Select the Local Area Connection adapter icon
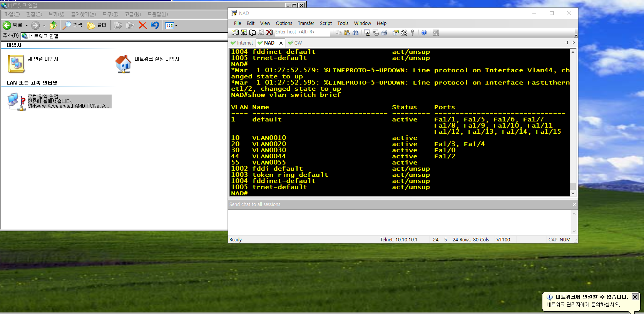644x314 pixels. [x=16, y=102]
